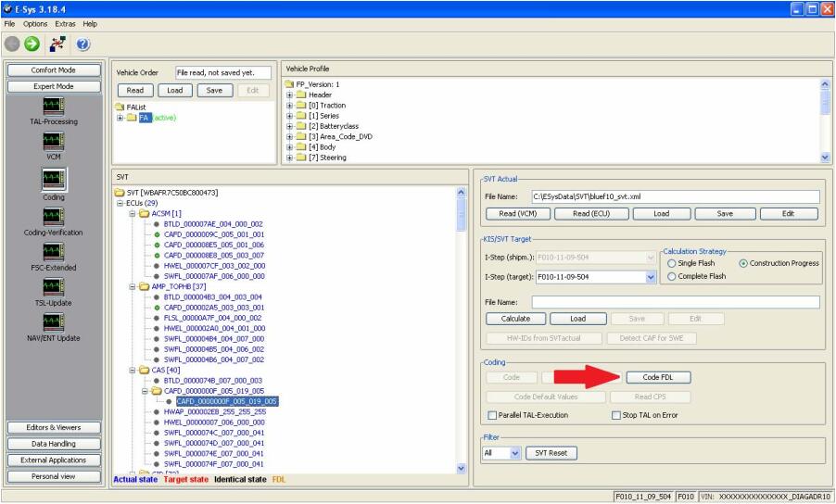836x504 pixels.
Task: Select the Coding module icon
Action: click(x=54, y=179)
